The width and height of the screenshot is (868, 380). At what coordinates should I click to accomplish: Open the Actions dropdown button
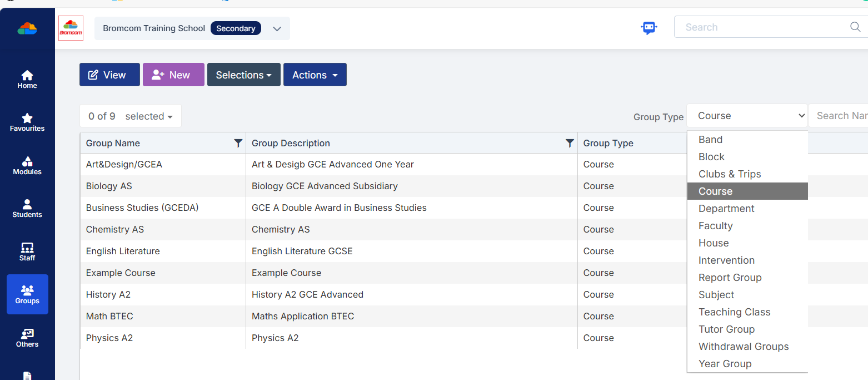(315, 75)
